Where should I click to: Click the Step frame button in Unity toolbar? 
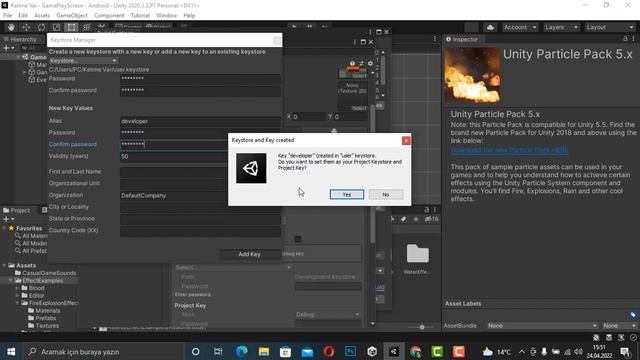[x=324, y=27]
